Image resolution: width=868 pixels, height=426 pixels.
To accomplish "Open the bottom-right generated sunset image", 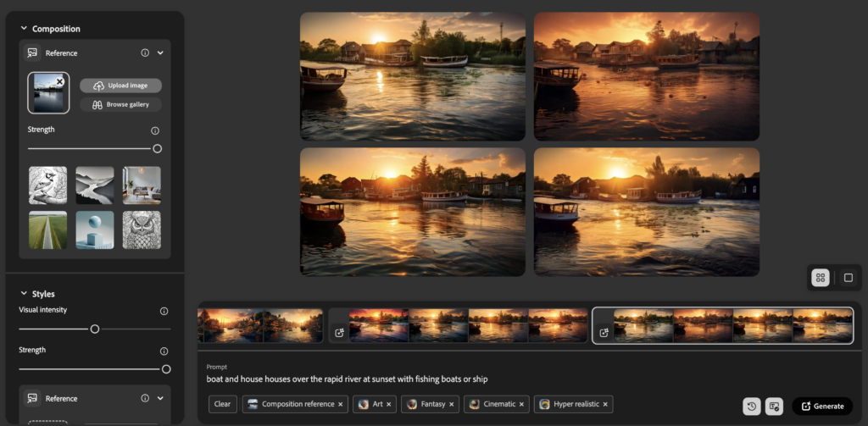I will click(x=647, y=212).
